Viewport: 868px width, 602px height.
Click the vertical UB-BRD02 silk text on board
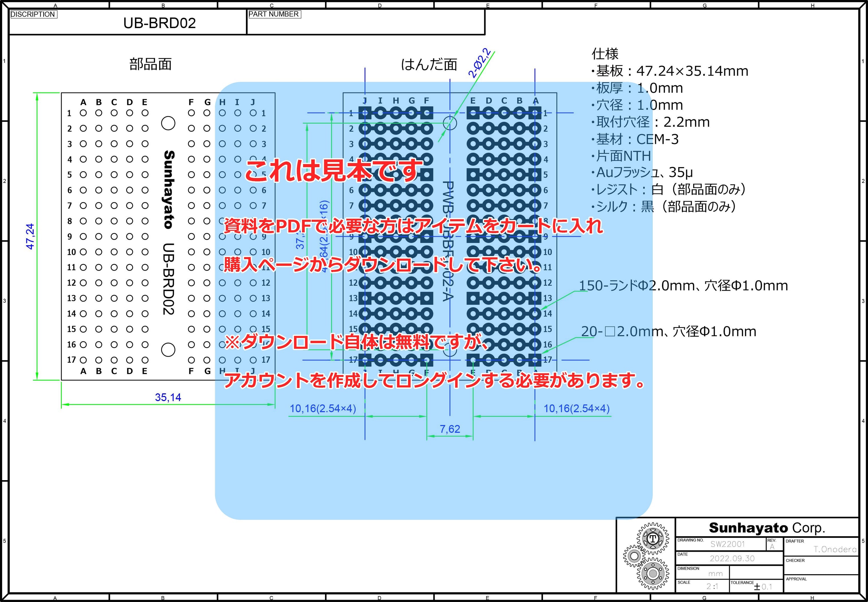point(168,279)
